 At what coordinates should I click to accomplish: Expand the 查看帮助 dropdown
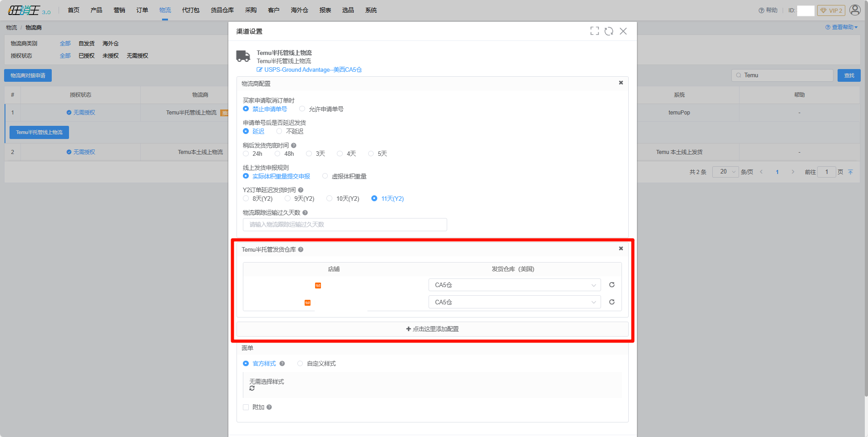tap(841, 27)
